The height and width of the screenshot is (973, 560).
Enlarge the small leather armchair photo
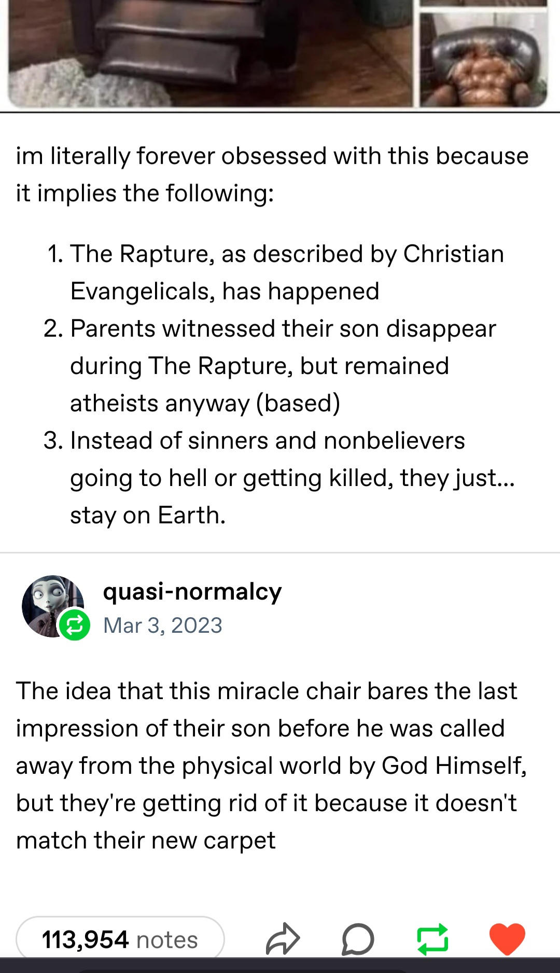483,60
